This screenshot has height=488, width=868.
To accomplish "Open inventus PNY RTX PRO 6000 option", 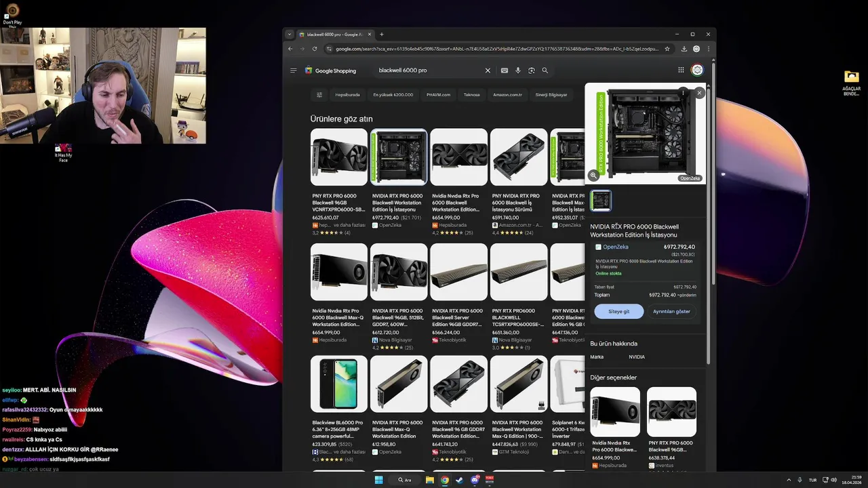I will coord(671,428).
